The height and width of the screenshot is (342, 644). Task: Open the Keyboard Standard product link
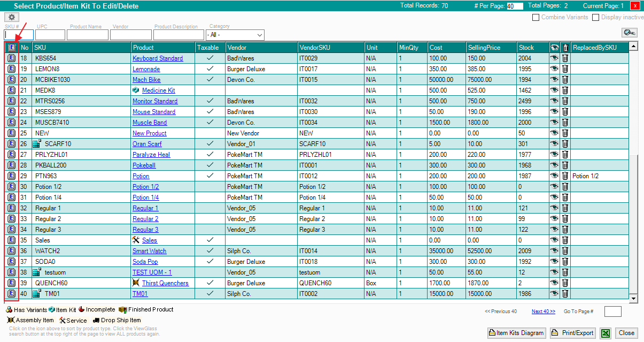[x=158, y=58]
